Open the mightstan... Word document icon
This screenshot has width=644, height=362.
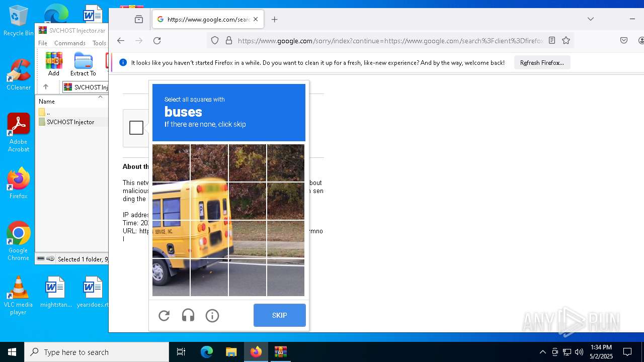click(x=55, y=292)
